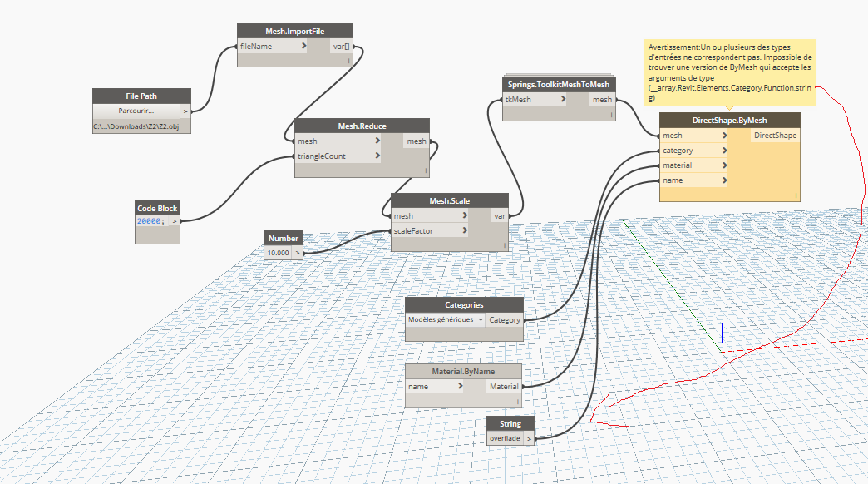The height and width of the screenshot is (484, 868).
Task: Click the material input chevron on DirectShape.ByMesh
Action: tap(725, 165)
